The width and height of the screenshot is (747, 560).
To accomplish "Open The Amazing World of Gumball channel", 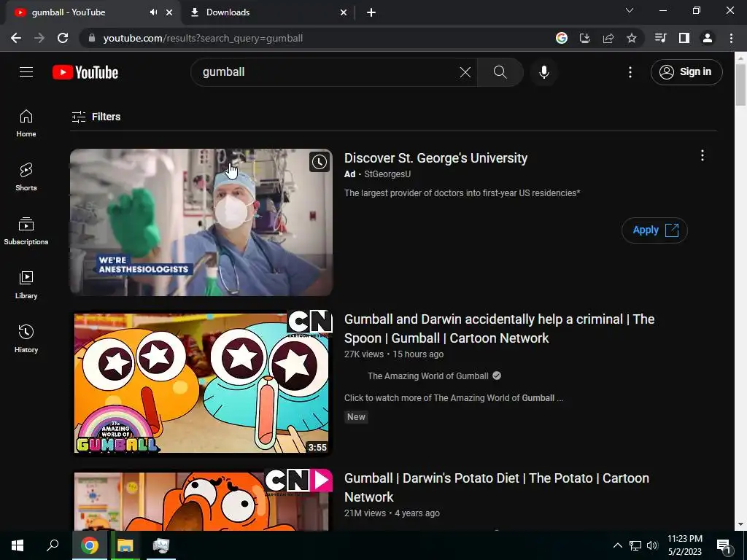I will pyautogui.click(x=427, y=376).
